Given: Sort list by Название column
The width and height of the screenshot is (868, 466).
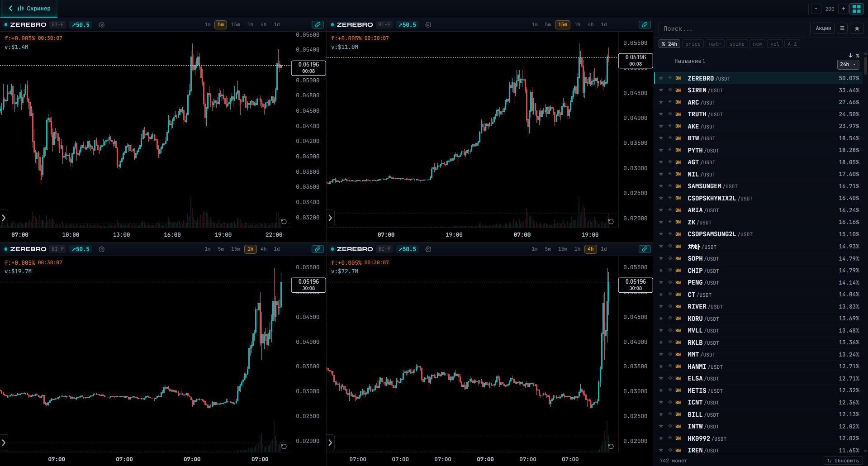Looking at the screenshot, I should point(689,61).
